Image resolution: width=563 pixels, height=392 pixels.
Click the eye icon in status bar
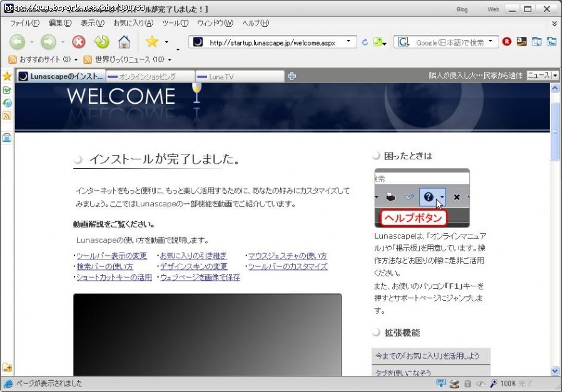[480, 384]
